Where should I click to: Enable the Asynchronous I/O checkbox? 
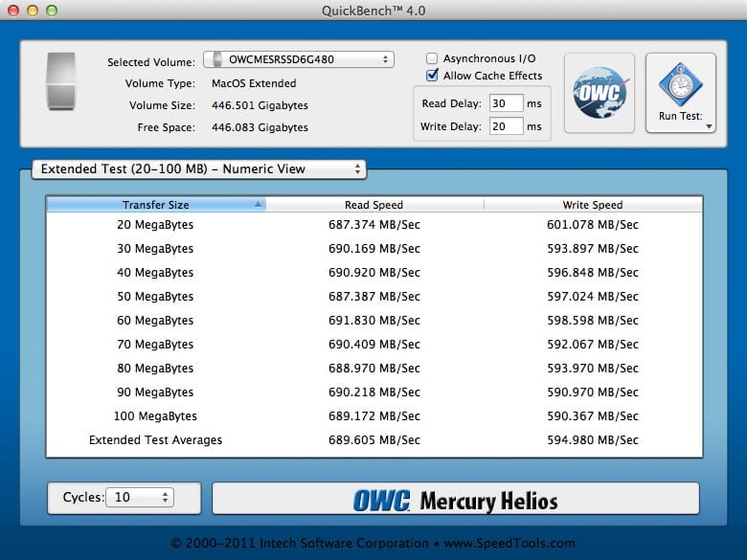[x=432, y=58]
